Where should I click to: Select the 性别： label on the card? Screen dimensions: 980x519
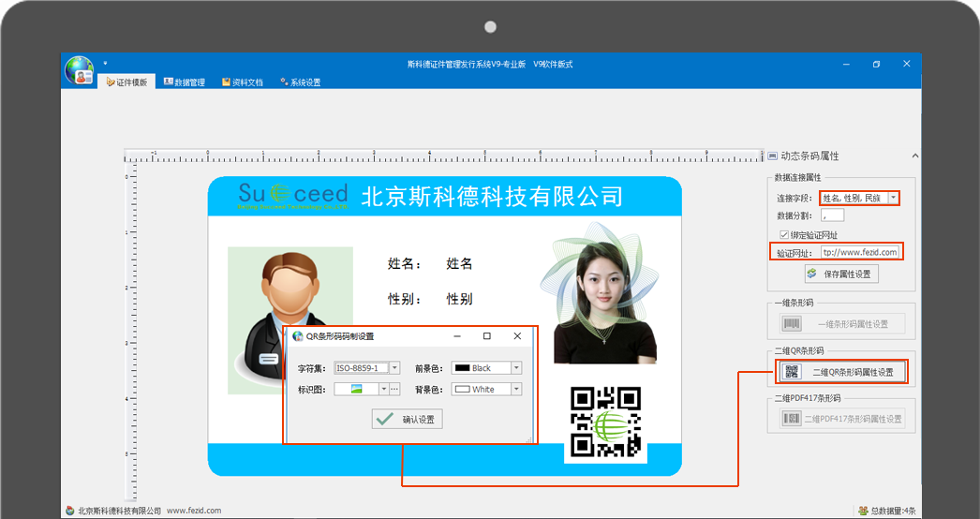point(405,300)
